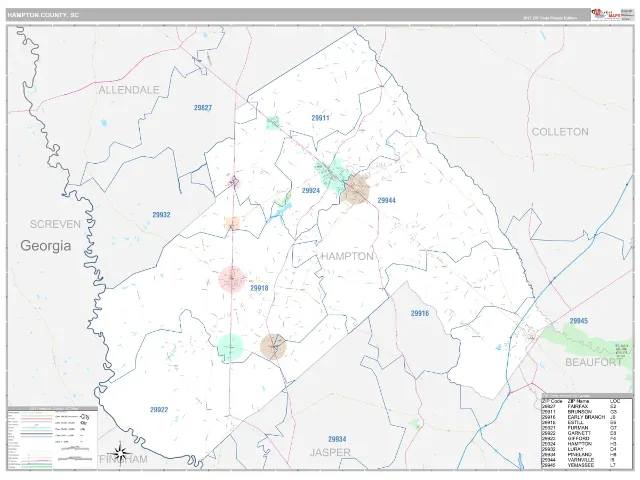Click the MarketMaps logo in header
Screen dimensions: 640x480
[x=605, y=15]
